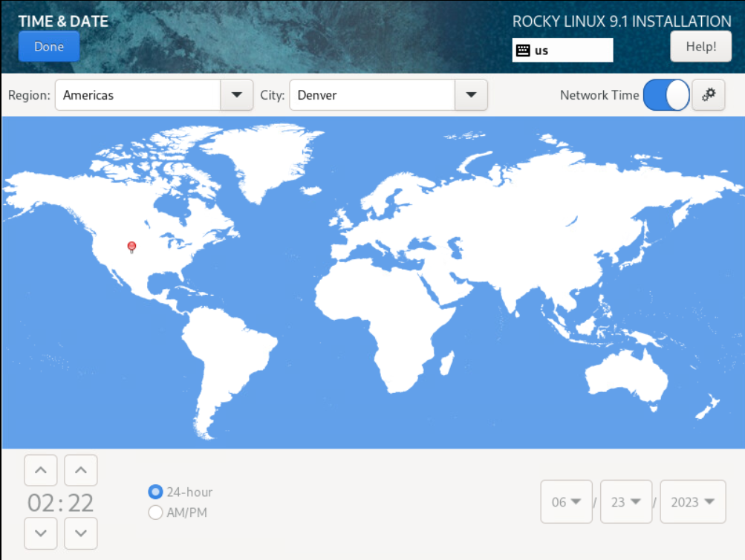
Task: Open the year dropdown showing 2023
Action: pos(692,502)
